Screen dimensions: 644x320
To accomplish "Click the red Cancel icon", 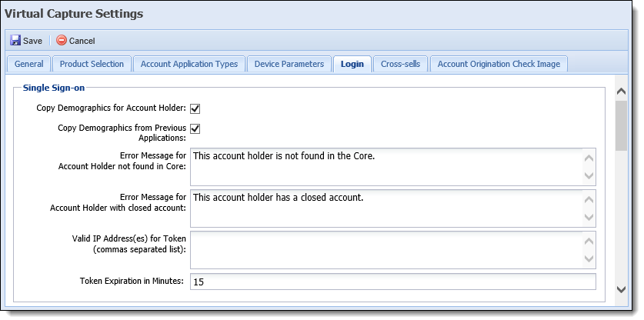I will (x=62, y=40).
